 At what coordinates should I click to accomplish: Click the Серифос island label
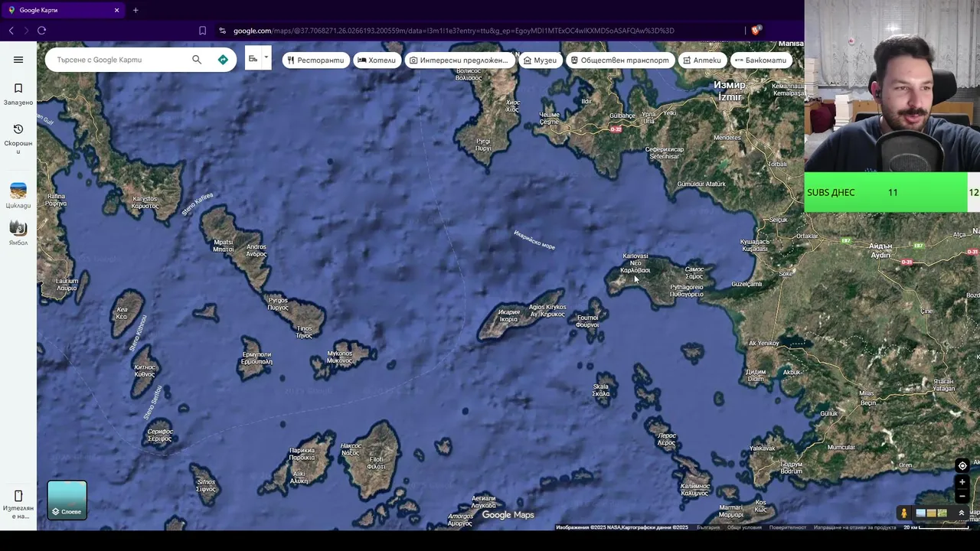160,435
